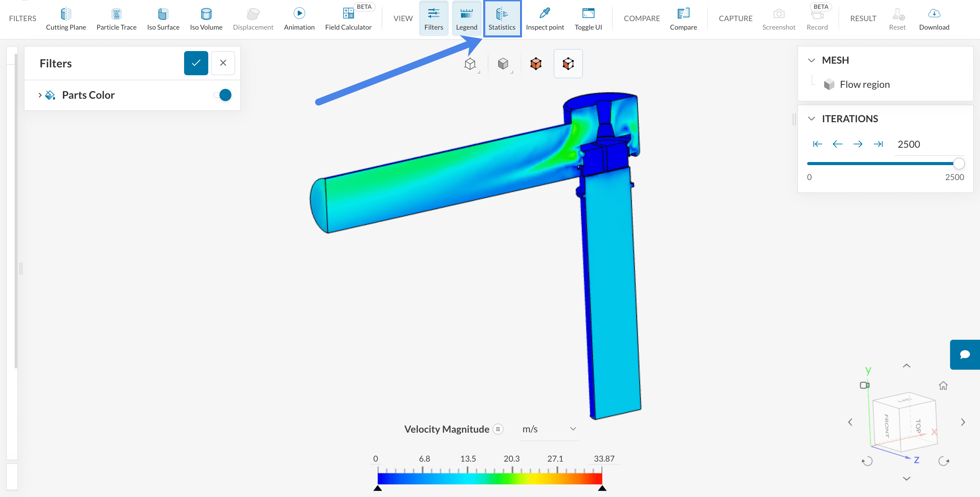Collapse the MESH section
This screenshot has width=980, height=497.
coord(811,60)
